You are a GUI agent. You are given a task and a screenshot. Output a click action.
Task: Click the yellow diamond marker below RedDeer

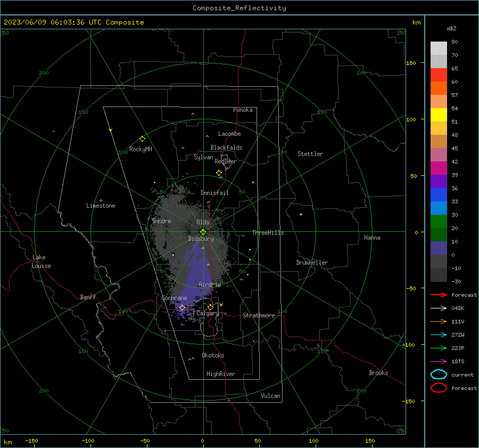219,173
